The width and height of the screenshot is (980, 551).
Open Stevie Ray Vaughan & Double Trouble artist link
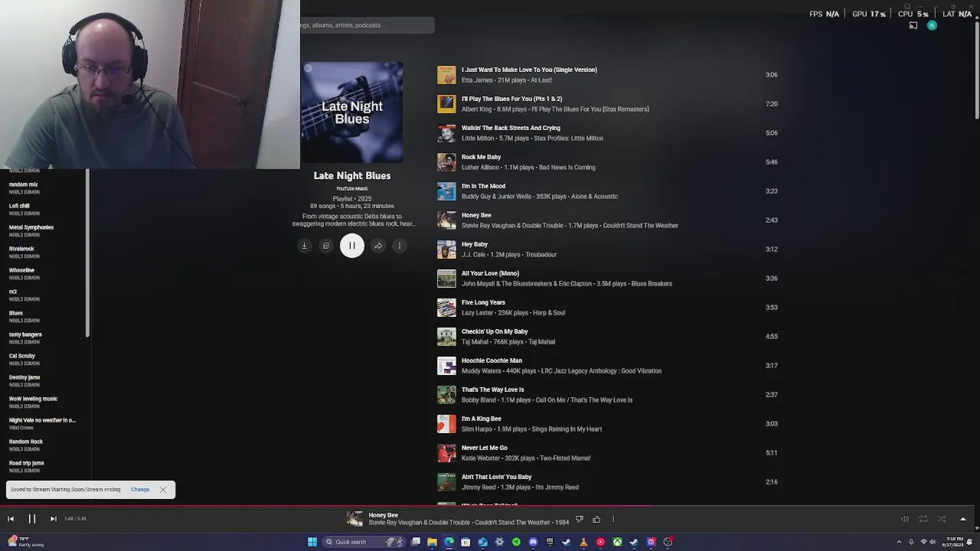click(512, 226)
